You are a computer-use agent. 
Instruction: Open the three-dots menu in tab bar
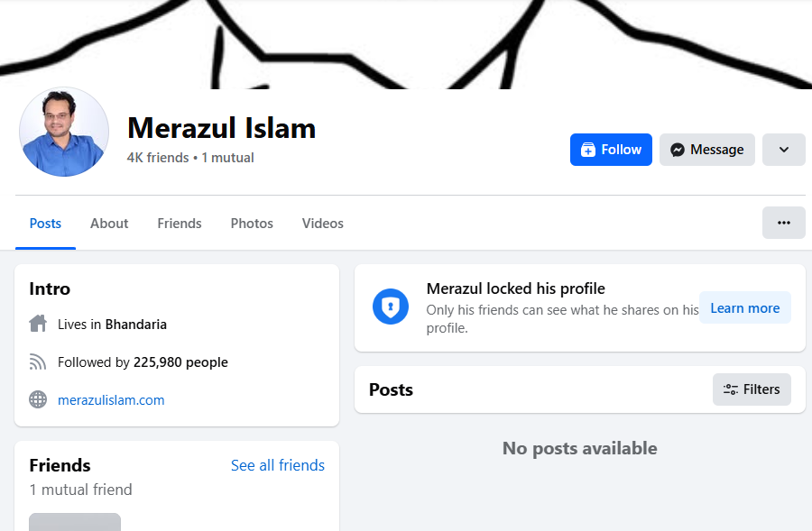[x=783, y=223]
